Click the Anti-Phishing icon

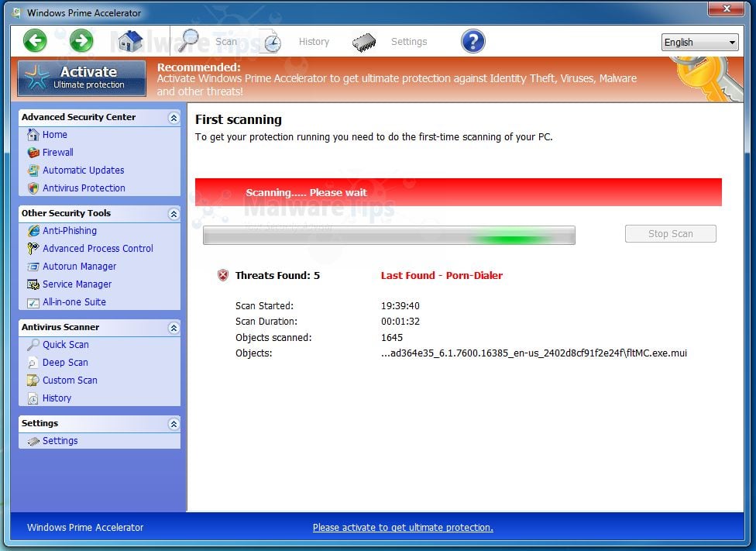click(x=33, y=231)
